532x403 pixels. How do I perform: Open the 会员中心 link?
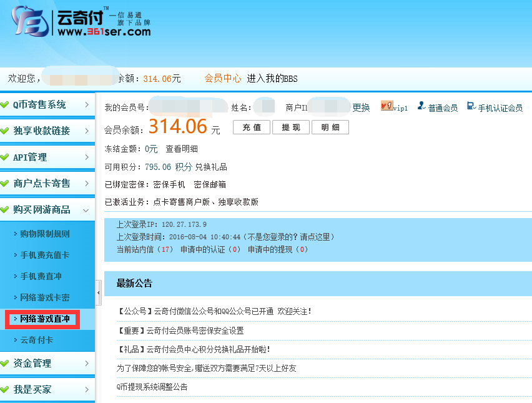point(222,79)
